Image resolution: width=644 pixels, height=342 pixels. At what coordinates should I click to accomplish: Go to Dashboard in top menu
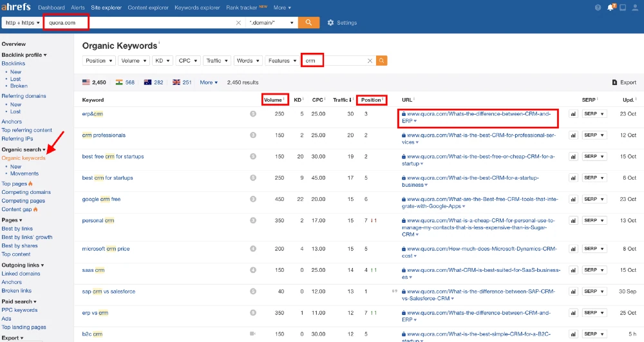(52, 7)
